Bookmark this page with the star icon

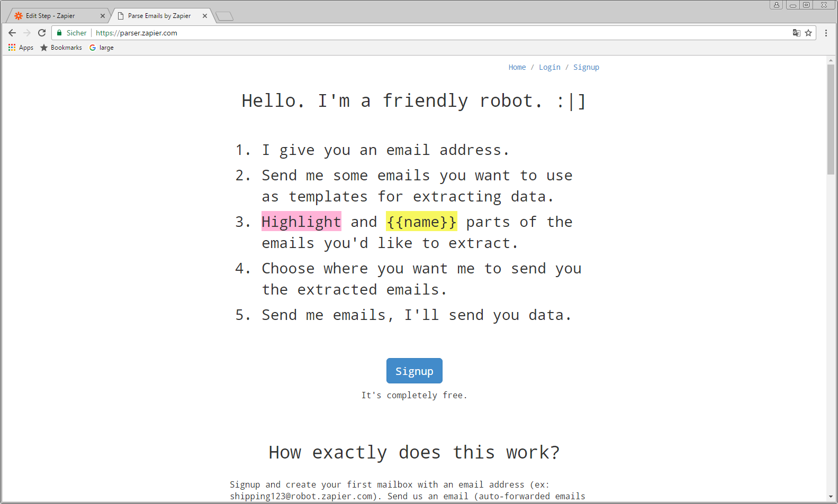click(x=808, y=33)
